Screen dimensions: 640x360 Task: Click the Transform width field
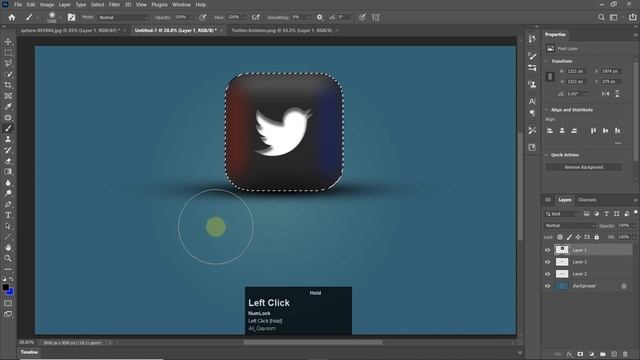(x=576, y=71)
